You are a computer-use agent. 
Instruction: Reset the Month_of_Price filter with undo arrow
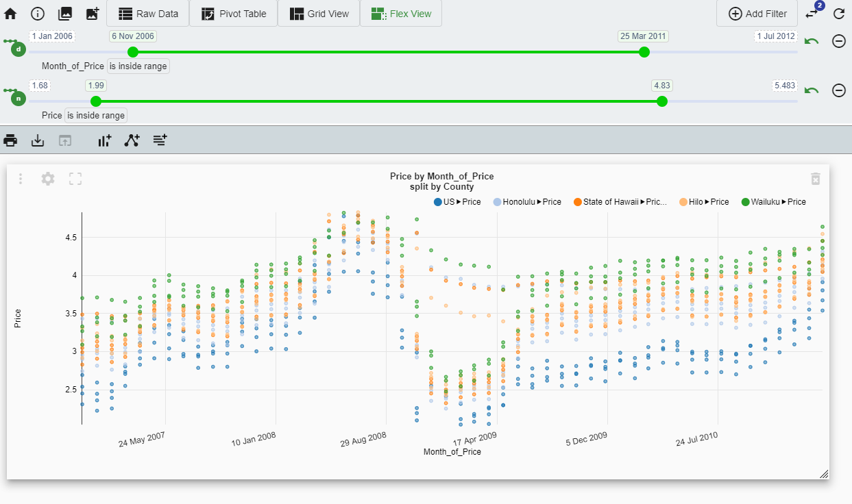coord(812,41)
